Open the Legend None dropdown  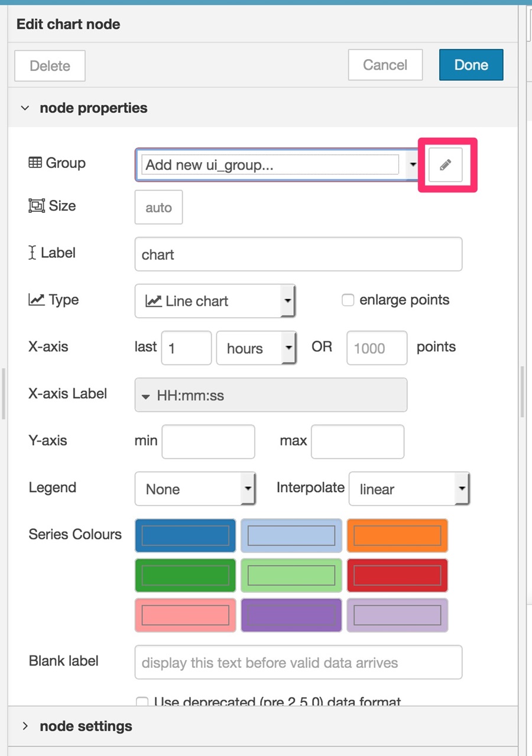click(x=195, y=489)
